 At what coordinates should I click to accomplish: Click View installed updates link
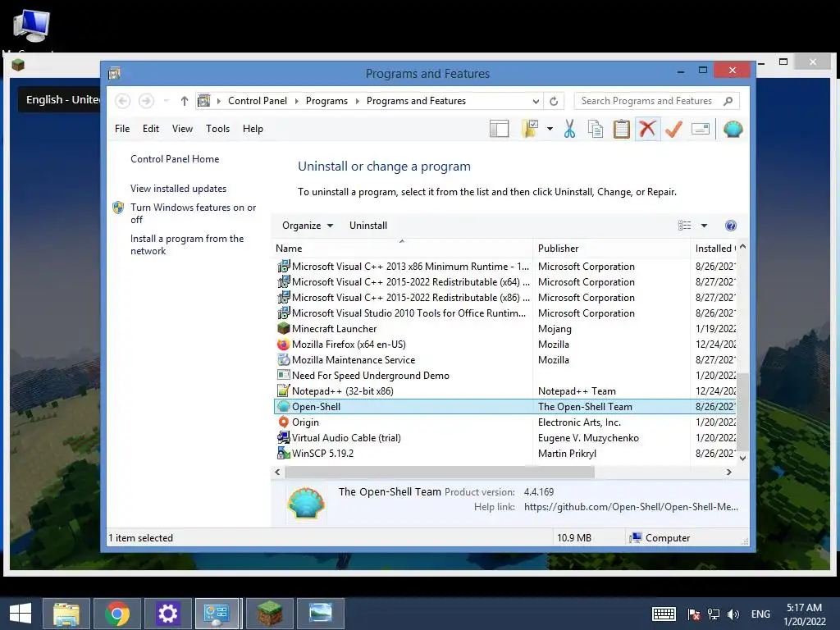(178, 189)
